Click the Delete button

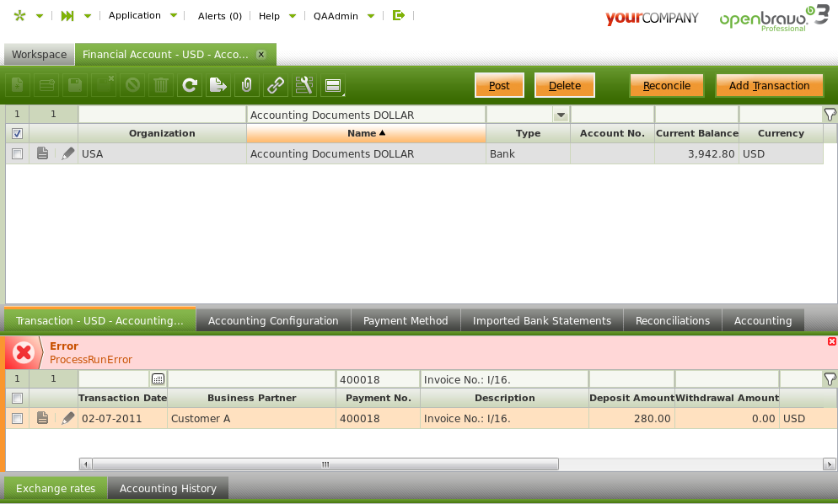point(564,85)
